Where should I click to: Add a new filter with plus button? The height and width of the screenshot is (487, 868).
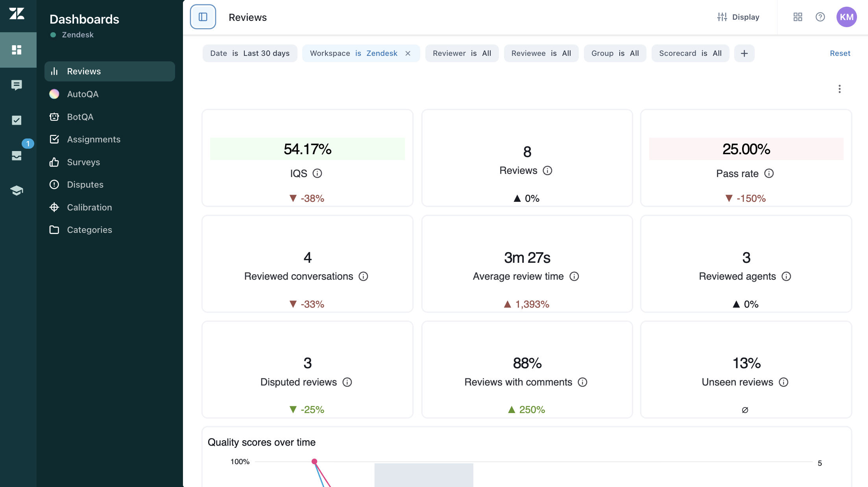744,53
